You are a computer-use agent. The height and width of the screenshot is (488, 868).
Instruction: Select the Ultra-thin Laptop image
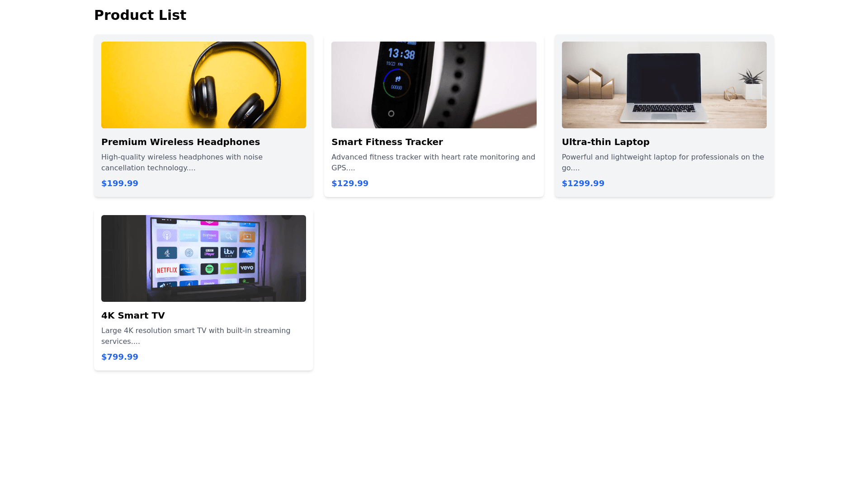point(664,85)
